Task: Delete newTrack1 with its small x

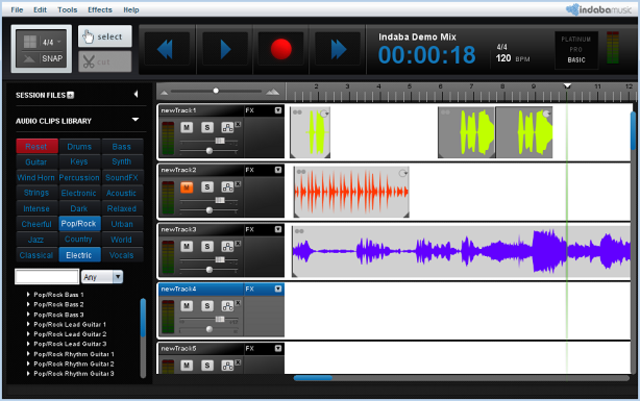Action: [x=238, y=124]
